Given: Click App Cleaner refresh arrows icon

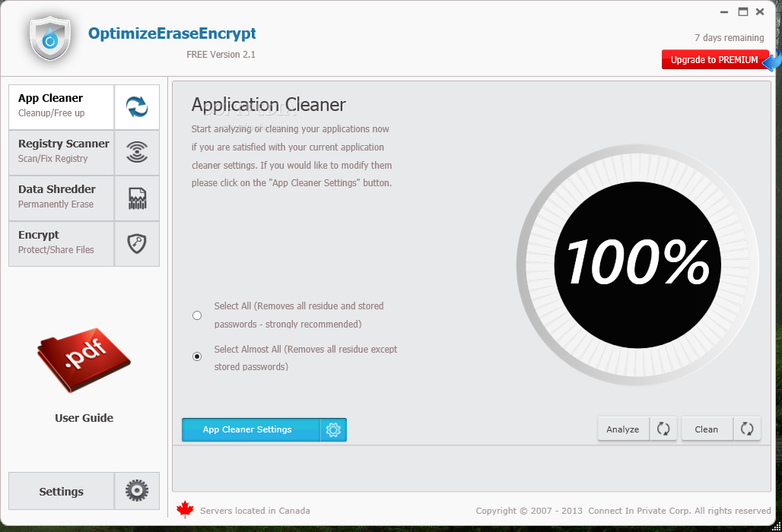Looking at the screenshot, I should coord(137,106).
